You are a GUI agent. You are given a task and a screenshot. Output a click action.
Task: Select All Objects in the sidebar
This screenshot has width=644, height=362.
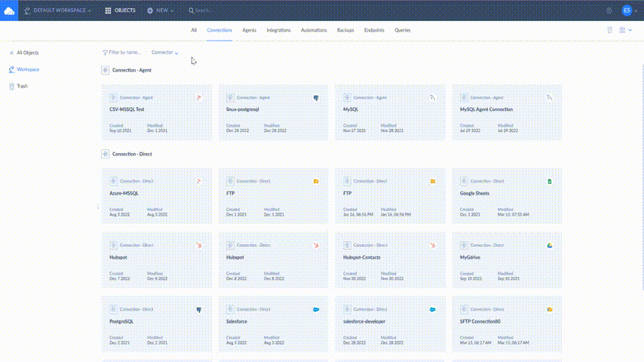point(24,53)
